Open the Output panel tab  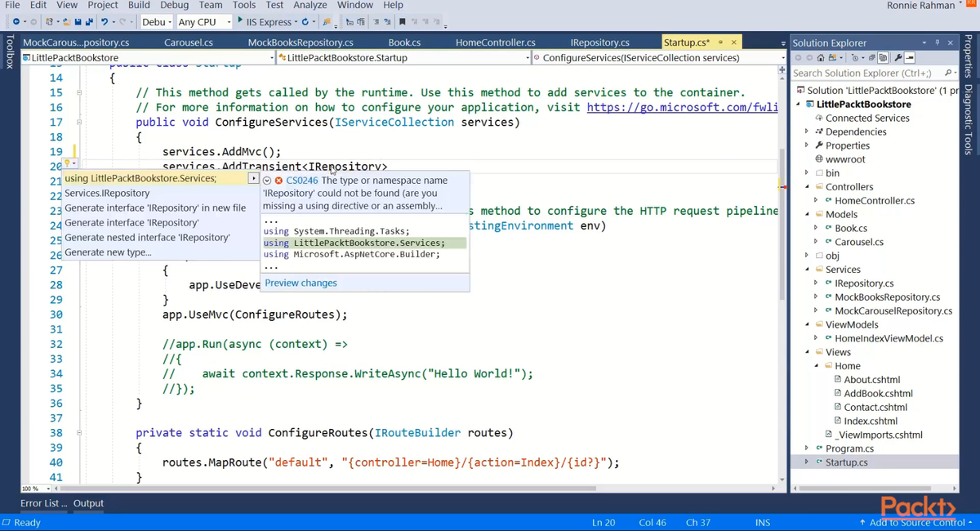point(88,503)
